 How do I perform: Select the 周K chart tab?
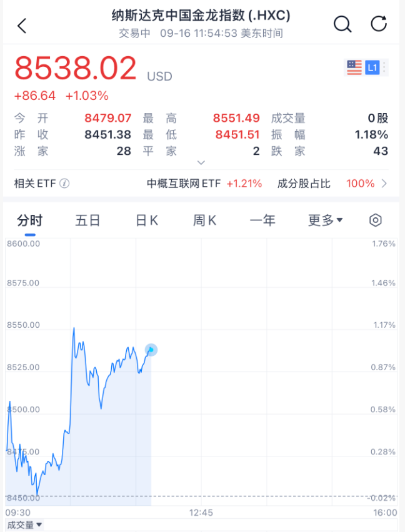tap(205, 220)
